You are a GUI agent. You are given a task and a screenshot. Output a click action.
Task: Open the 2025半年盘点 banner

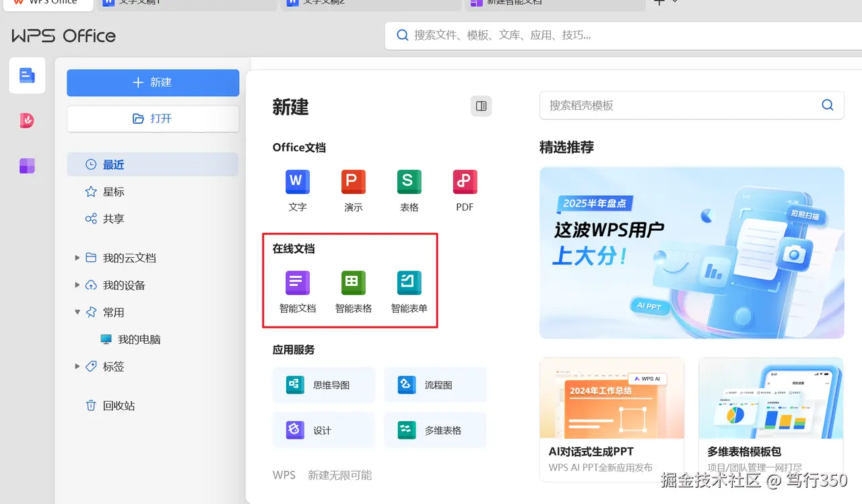(692, 252)
